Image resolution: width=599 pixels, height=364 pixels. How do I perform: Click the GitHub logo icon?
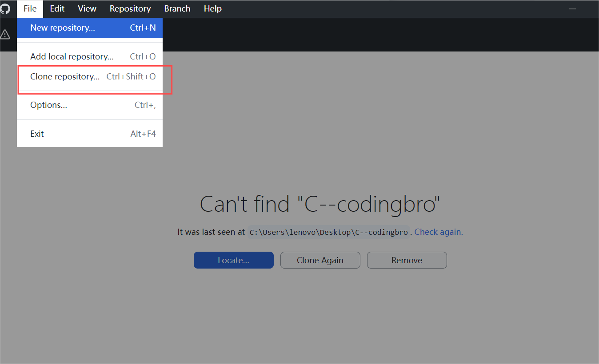(x=5, y=8)
